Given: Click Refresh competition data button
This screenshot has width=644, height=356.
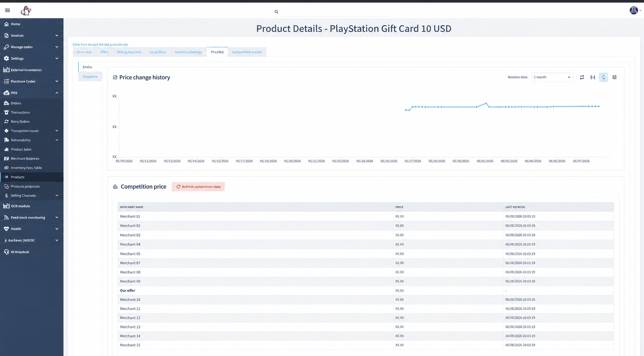Looking at the screenshot, I should coord(198,187).
